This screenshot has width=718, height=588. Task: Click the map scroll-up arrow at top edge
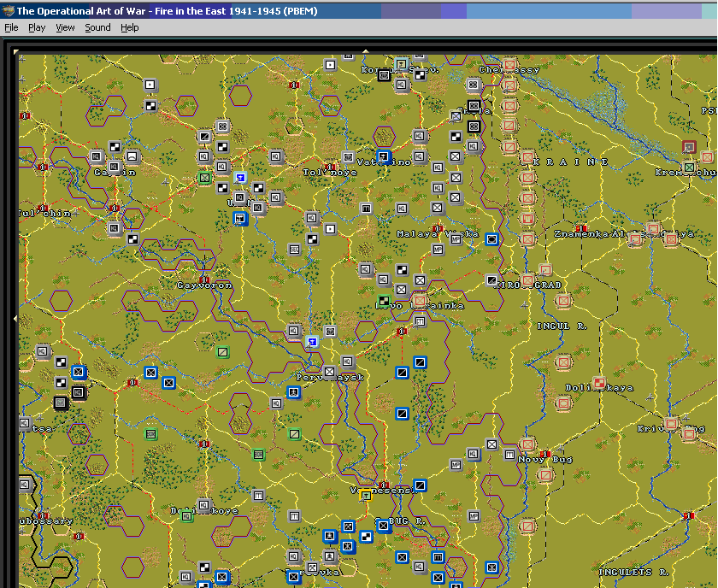coord(366,51)
